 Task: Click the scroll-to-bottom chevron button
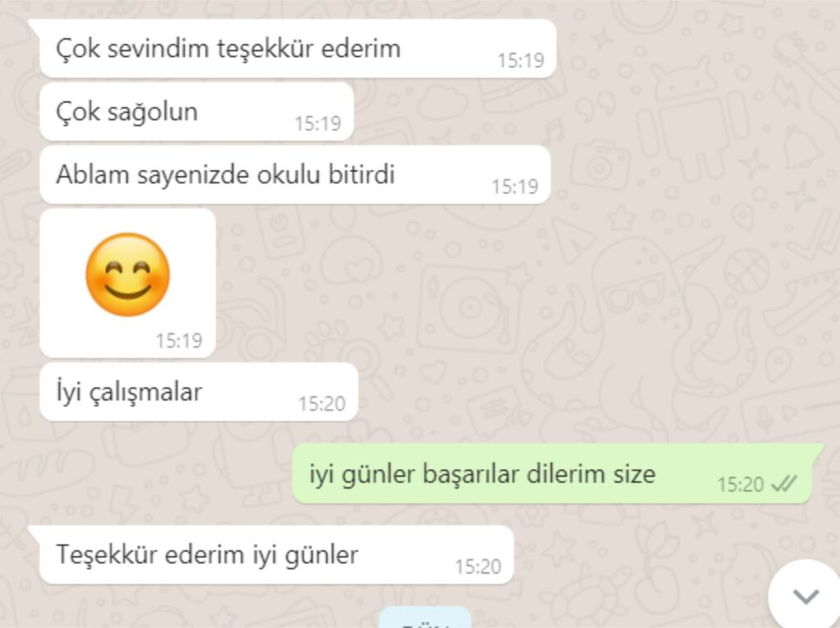[x=806, y=595]
